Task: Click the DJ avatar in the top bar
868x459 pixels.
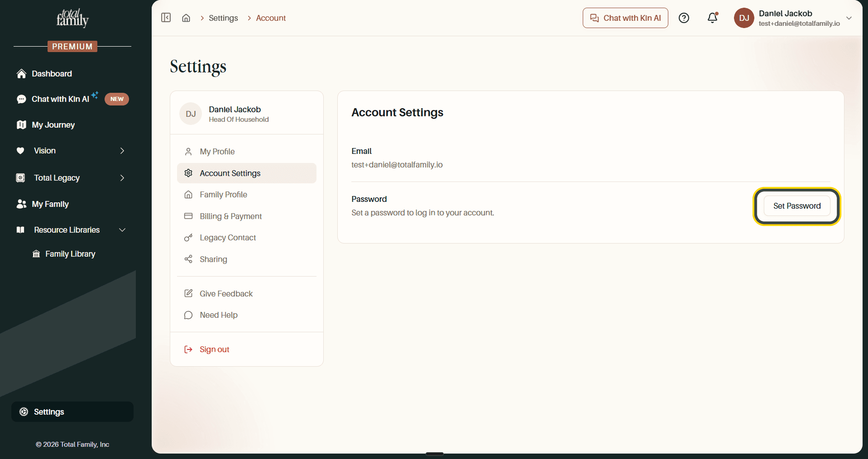Action: (x=744, y=18)
